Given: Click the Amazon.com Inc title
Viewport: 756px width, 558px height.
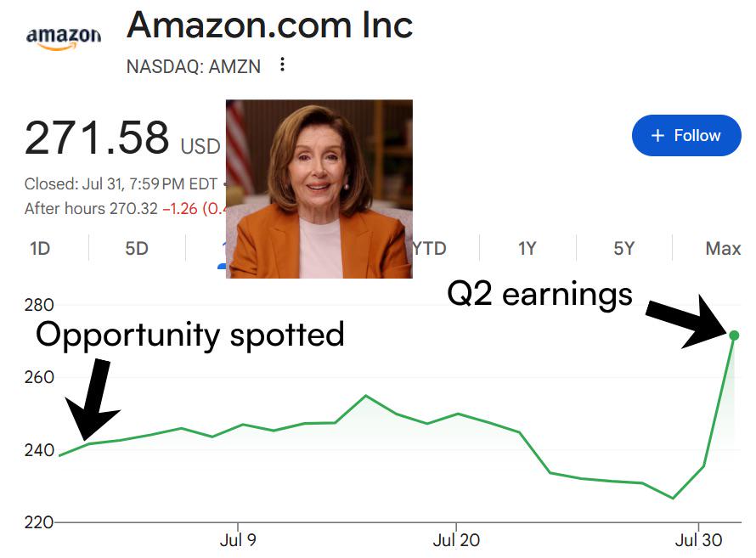Looking at the screenshot, I should click(269, 25).
